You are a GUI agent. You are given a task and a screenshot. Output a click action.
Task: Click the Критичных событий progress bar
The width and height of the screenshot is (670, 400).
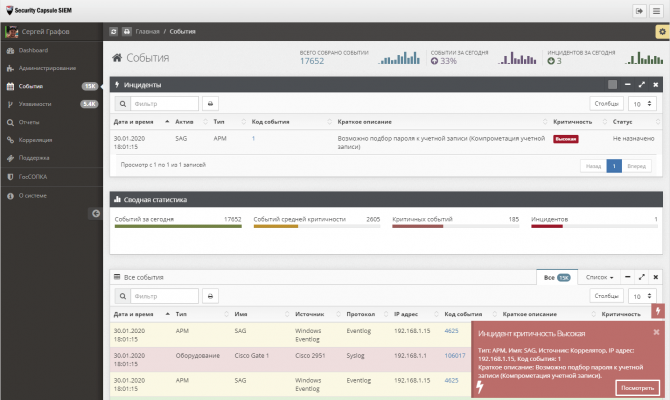[x=455, y=226]
